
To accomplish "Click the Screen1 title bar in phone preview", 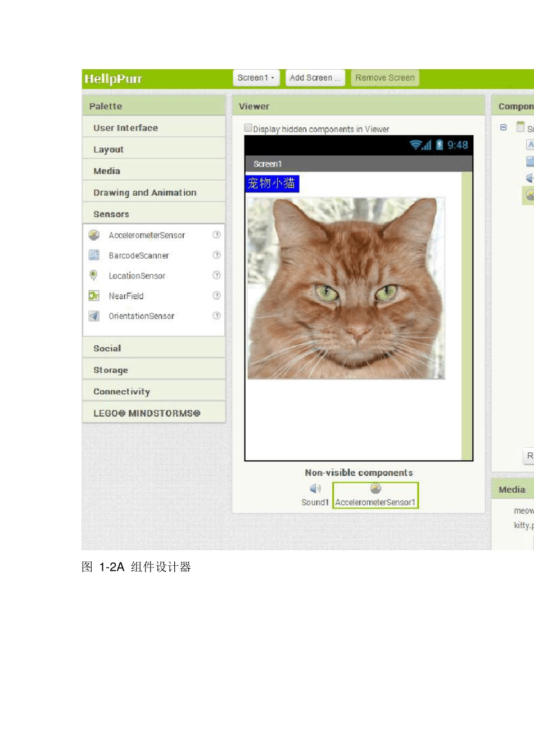I will click(x=359, y=164).
